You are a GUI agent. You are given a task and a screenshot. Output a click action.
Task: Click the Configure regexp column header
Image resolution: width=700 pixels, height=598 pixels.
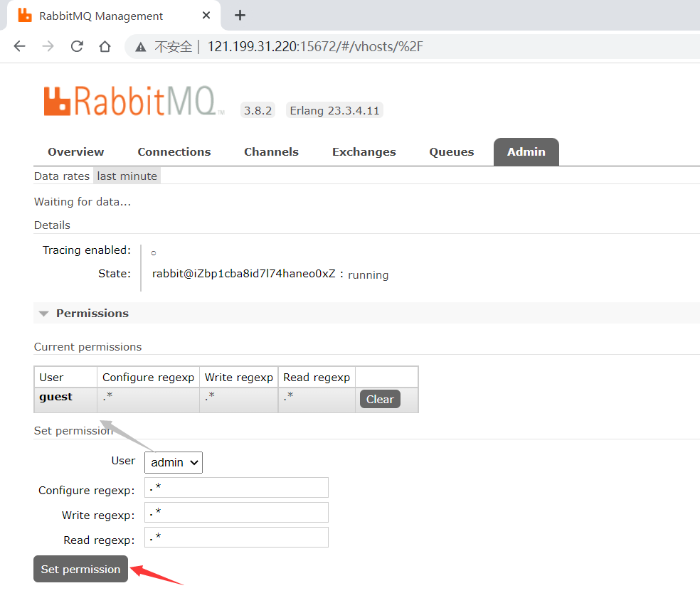tap(148, 378)
